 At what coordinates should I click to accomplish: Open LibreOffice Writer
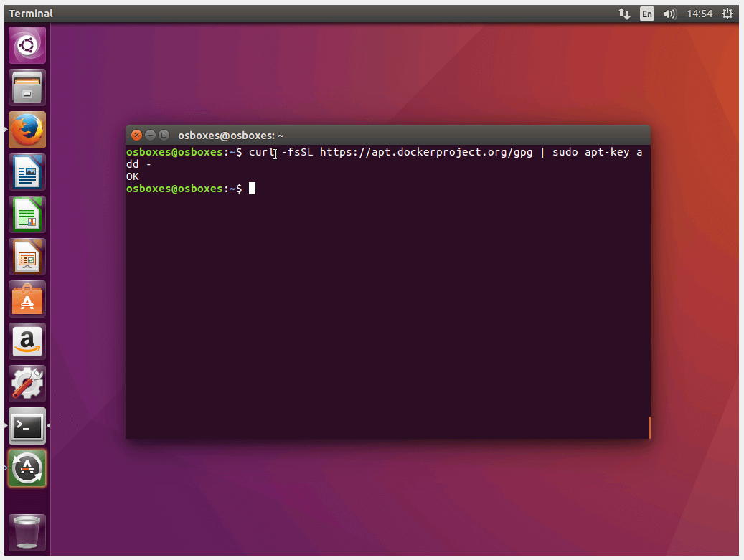point(27,172)
